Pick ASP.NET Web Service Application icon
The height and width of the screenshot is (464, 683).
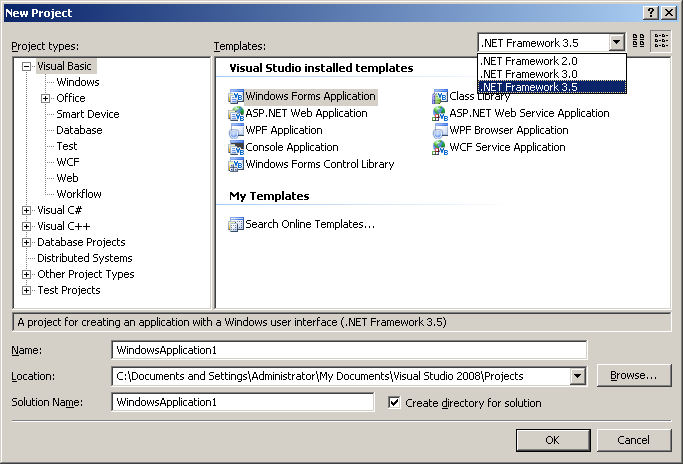click(440, 113)
